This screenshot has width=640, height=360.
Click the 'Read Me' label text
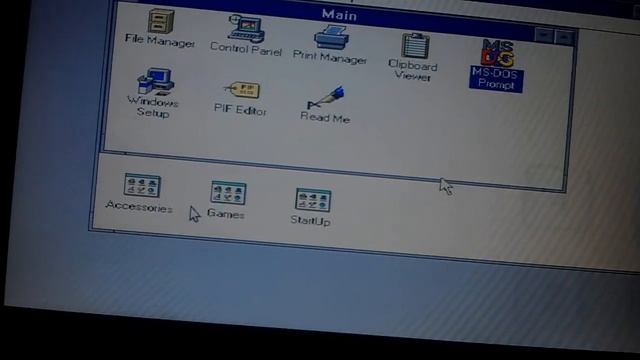(x=325, y=118)
